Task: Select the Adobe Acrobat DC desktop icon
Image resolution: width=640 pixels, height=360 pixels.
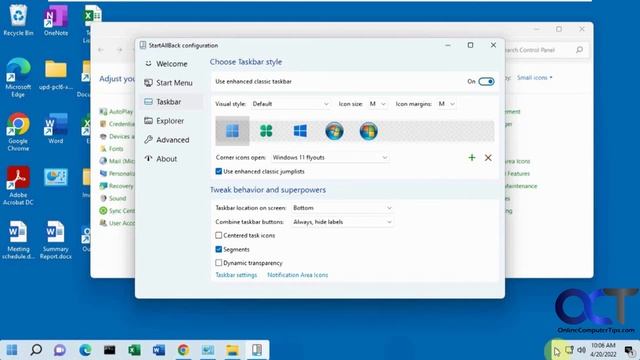Action: pos(18,186)
